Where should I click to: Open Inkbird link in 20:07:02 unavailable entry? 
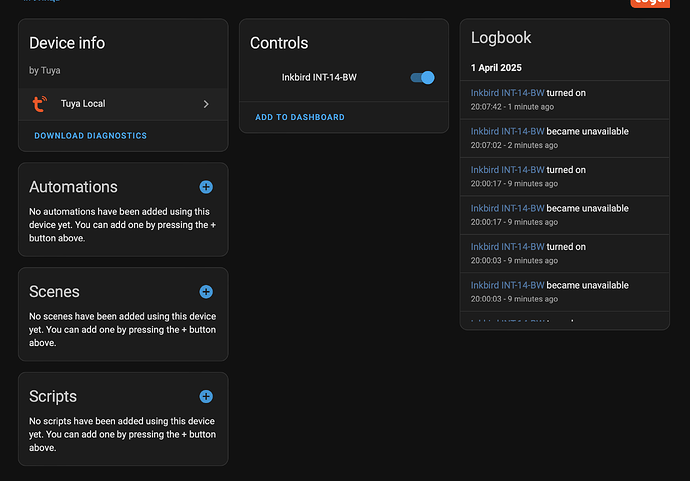pos(507,131)
